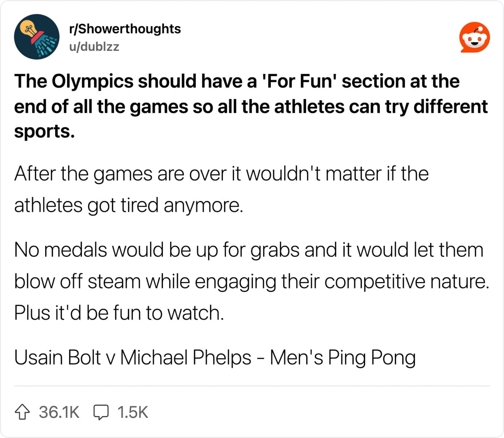Upvote the post with the arrow icon

[22, 412]
